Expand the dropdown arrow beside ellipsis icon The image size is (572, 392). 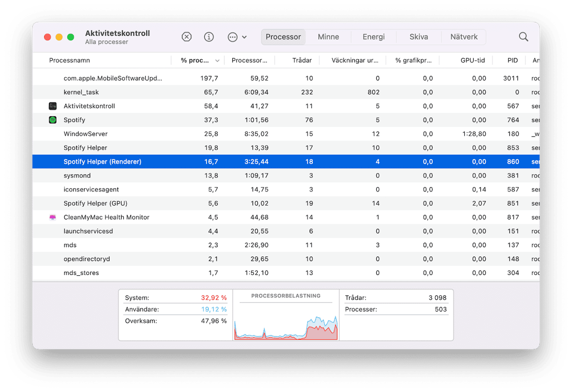(245, 37)
